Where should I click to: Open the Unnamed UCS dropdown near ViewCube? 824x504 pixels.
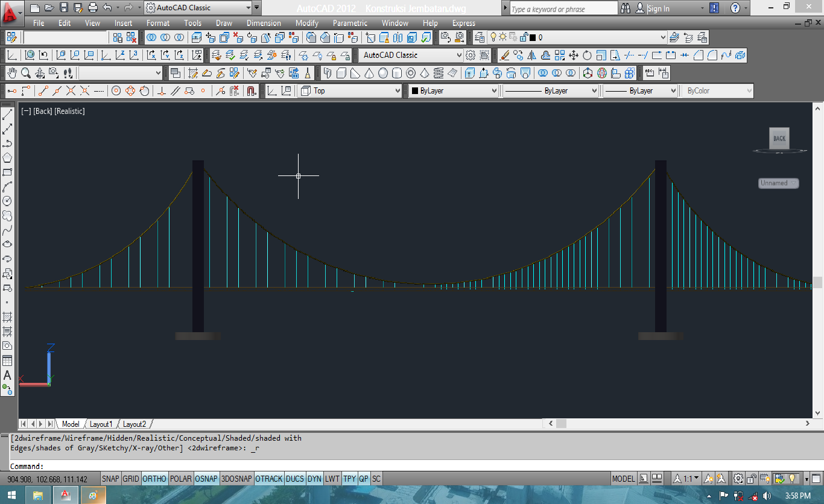(779, 183)
